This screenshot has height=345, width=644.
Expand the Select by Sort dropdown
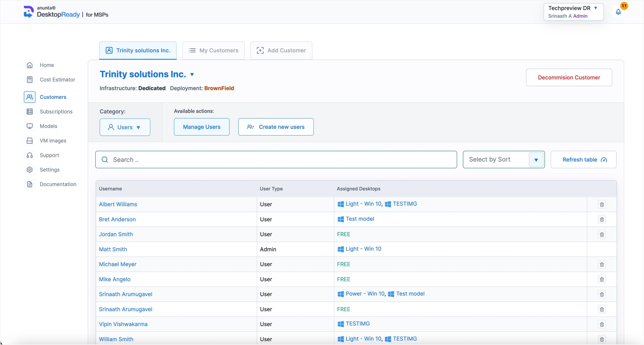pyautogui.click(x=536, y=160)
